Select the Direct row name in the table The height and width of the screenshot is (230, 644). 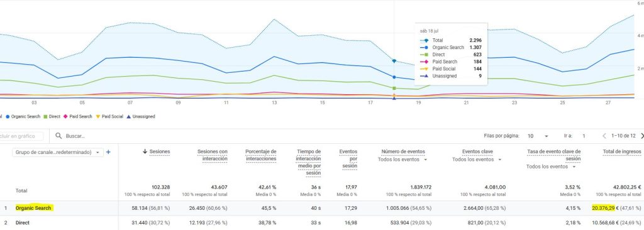(x=22, y=223)
